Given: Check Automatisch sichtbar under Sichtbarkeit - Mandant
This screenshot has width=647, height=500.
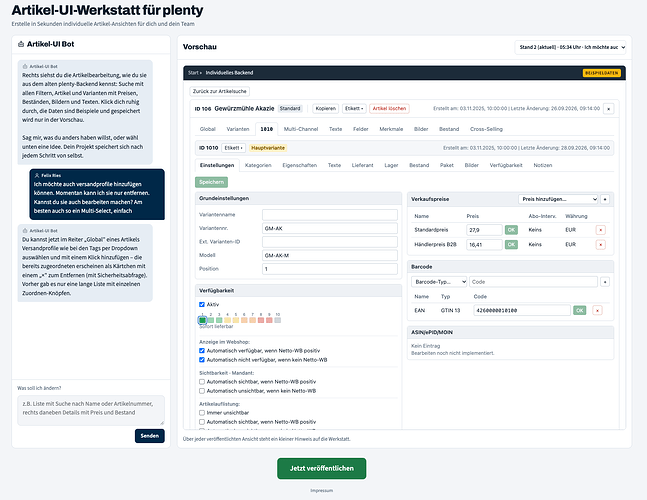Looking at the screenshot, I should [x=202, y=382].
